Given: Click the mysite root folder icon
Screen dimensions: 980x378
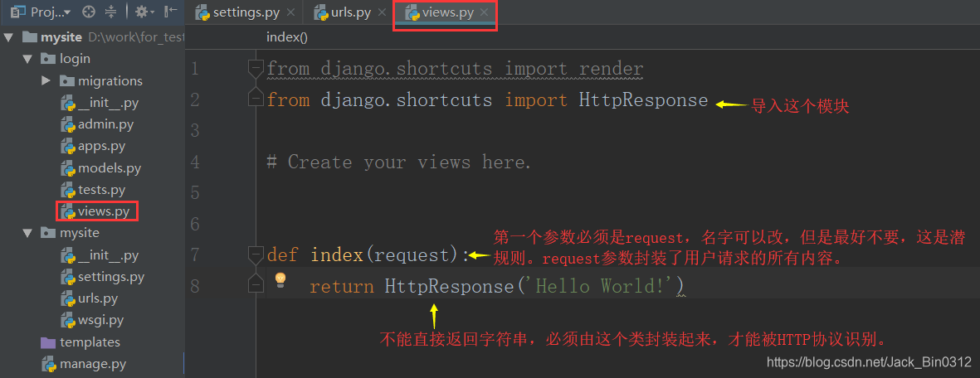Looking at the screenshot, I should pyautogui.click(x=29, y=37).
